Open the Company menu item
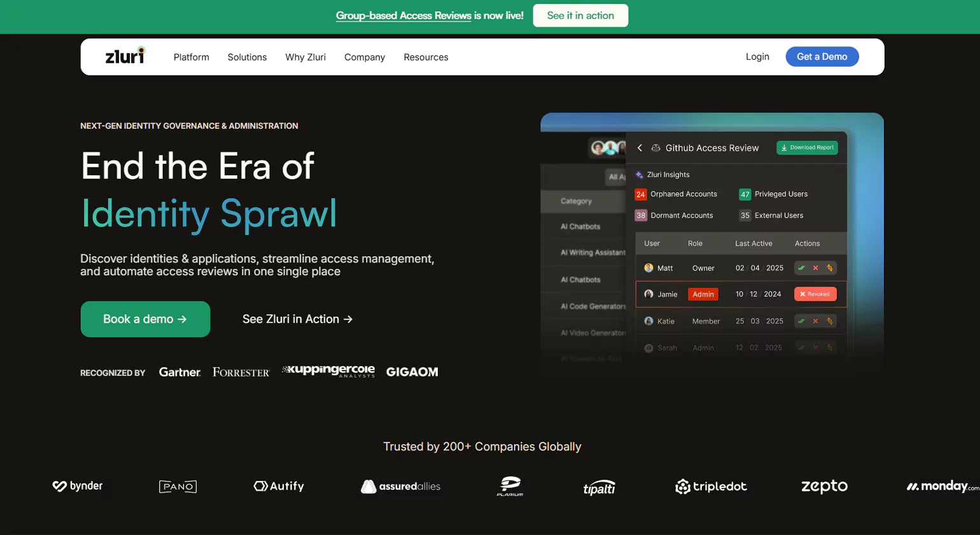The height and width of the screenshot is (535, 980). [365, 57]
